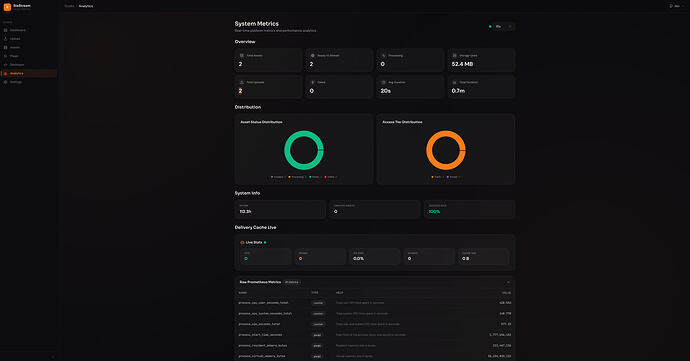Click the Live Stats cache icon
The width and height of the screenshot is (690, 361).
(242, 243)
